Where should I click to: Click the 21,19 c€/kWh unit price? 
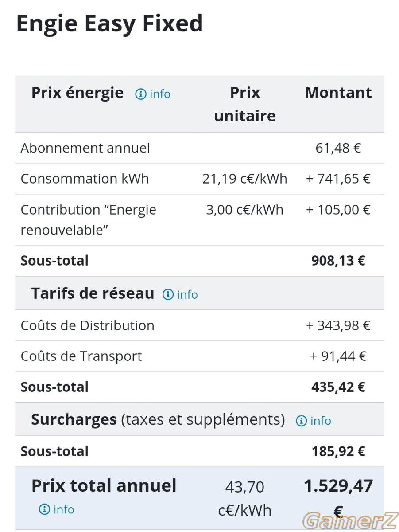(x=245, y=179)
